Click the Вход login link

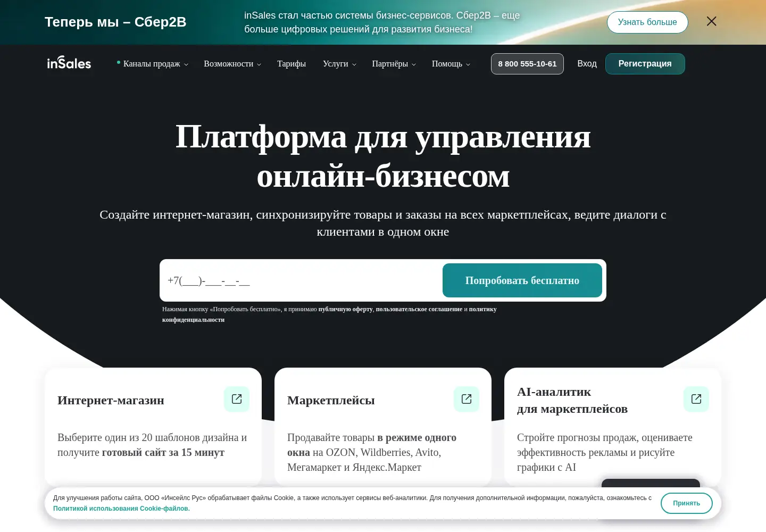point(587,64)
